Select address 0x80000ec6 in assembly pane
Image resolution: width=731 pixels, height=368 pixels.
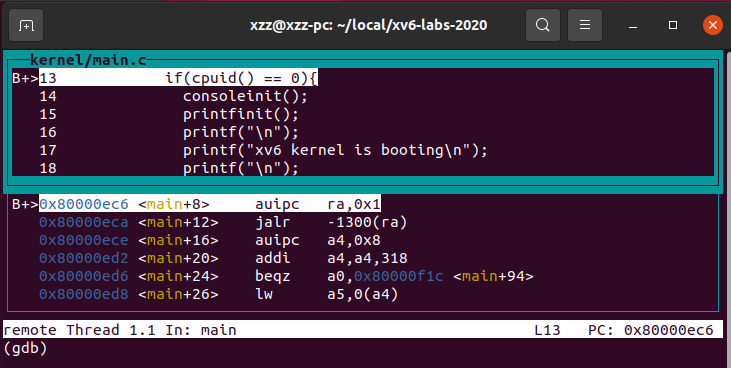pyautogui.click(x=83, y=204)
